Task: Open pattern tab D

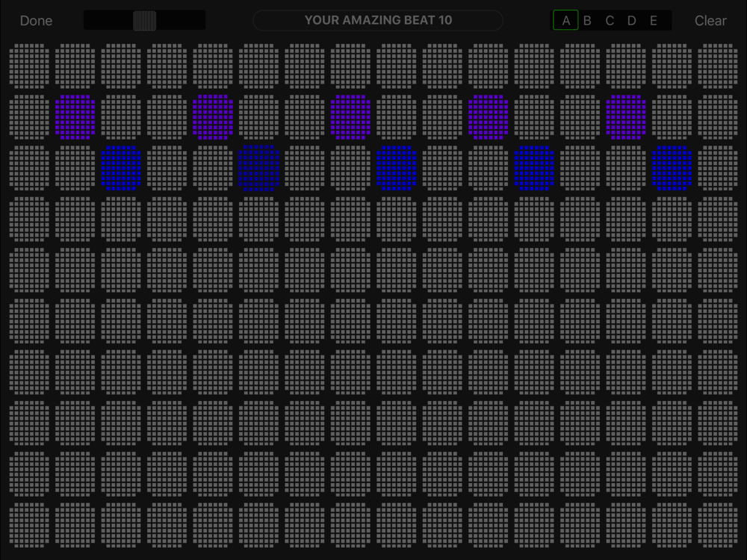Action: click(x=631, y=21)
